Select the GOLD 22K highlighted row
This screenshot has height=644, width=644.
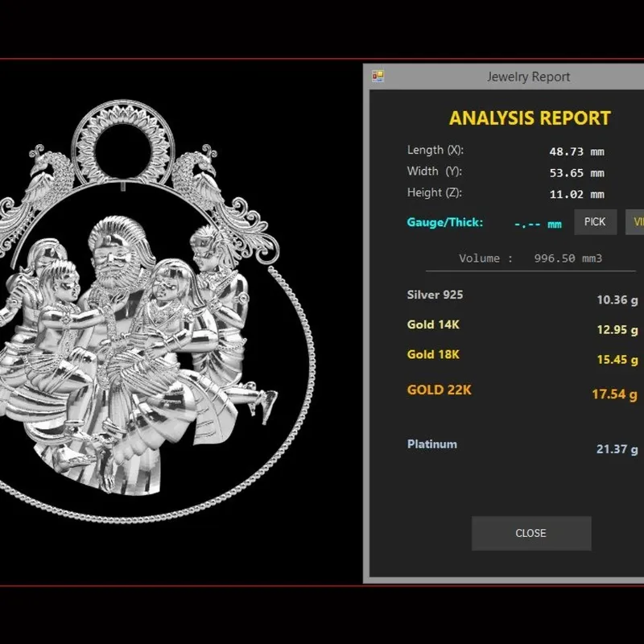click(522, 392)
